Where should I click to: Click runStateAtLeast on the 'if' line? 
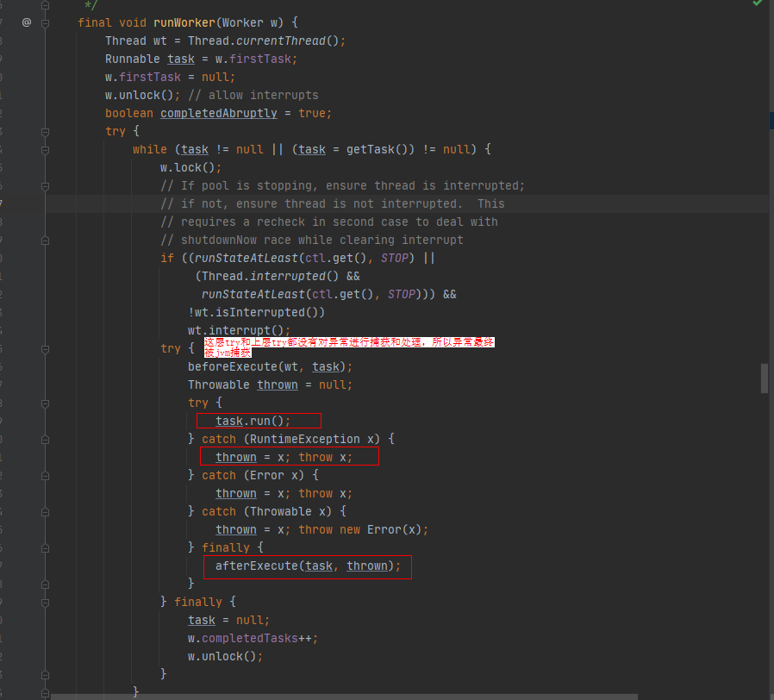[247, 258]
